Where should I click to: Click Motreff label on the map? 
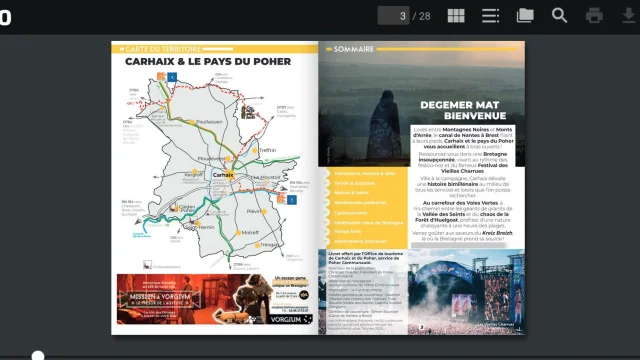(250, 233)
